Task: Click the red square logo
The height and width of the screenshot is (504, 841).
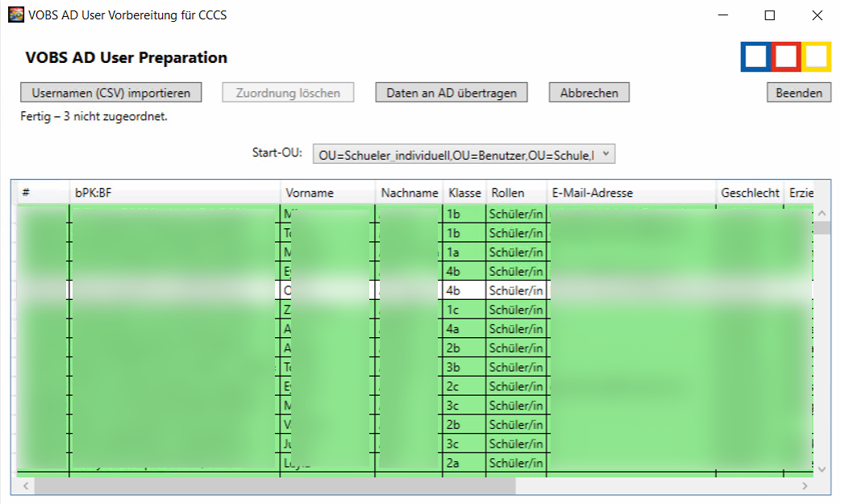Action: pos(786,56)
